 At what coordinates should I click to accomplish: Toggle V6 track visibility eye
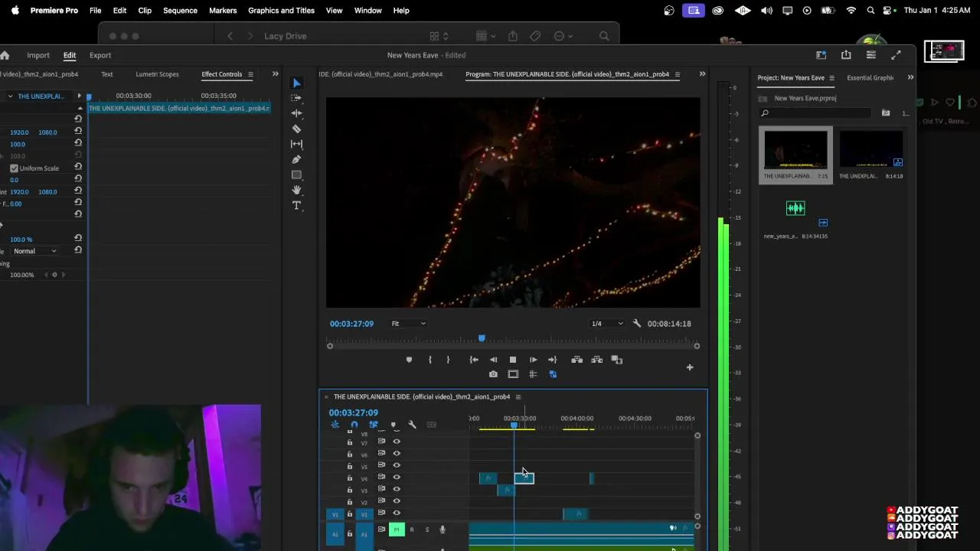click(x=397, y=453)
